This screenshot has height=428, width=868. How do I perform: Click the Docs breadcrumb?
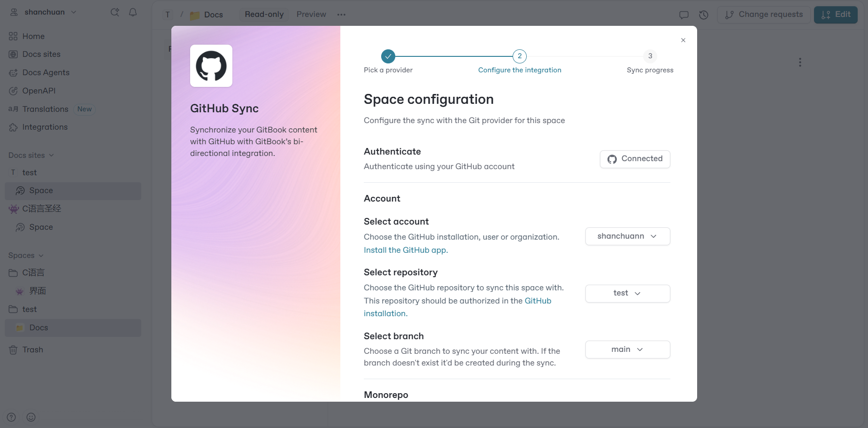[207, 15]
